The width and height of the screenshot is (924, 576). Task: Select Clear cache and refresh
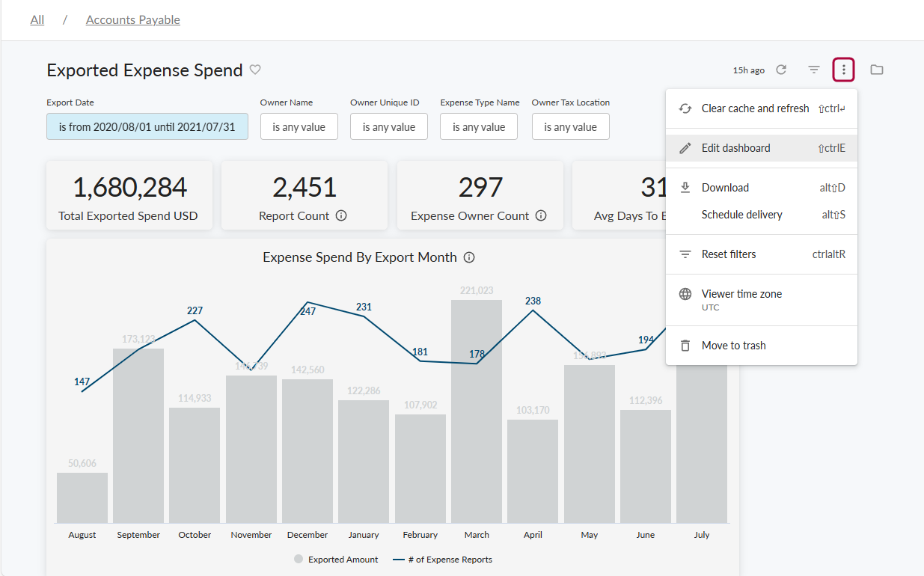point(754,108)
